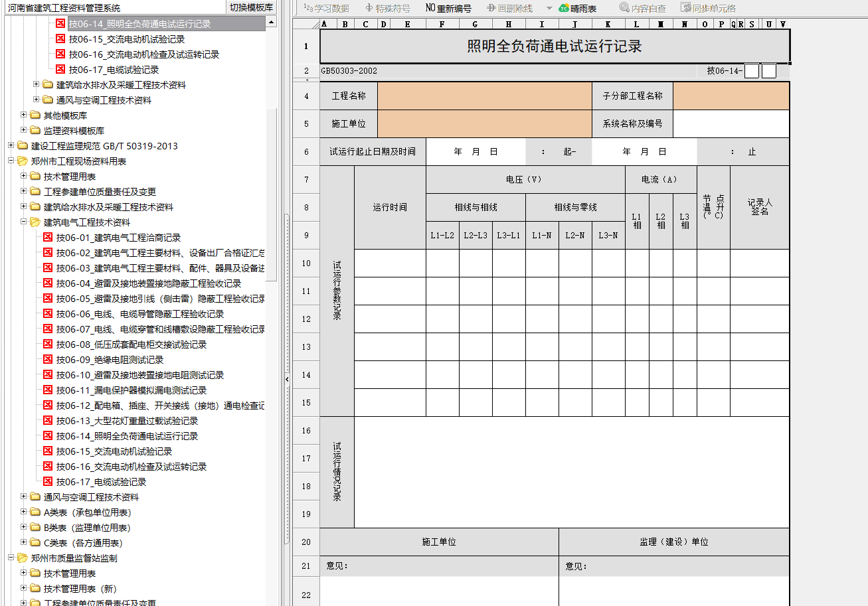Click the tree panel scroll-up arrow
This screenshot has height=606, width=868.
pyautogui.click(x=270, y=23)
